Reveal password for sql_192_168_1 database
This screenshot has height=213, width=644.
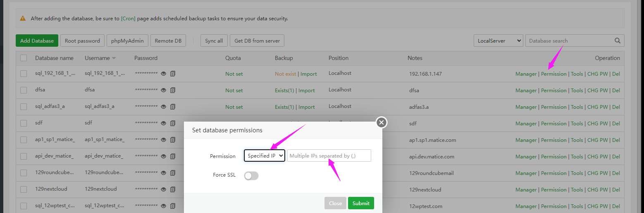point(164,74)
